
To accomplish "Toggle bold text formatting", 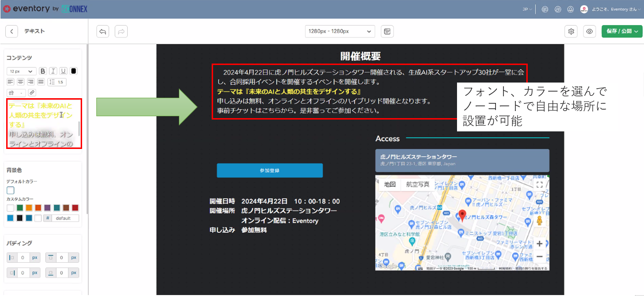I will [43, 71].
